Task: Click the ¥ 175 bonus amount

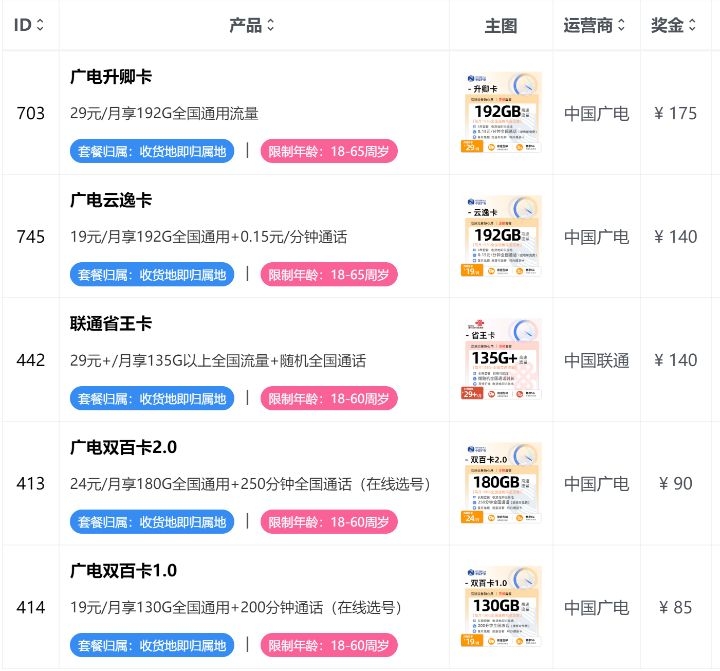Action: point(675,113)
